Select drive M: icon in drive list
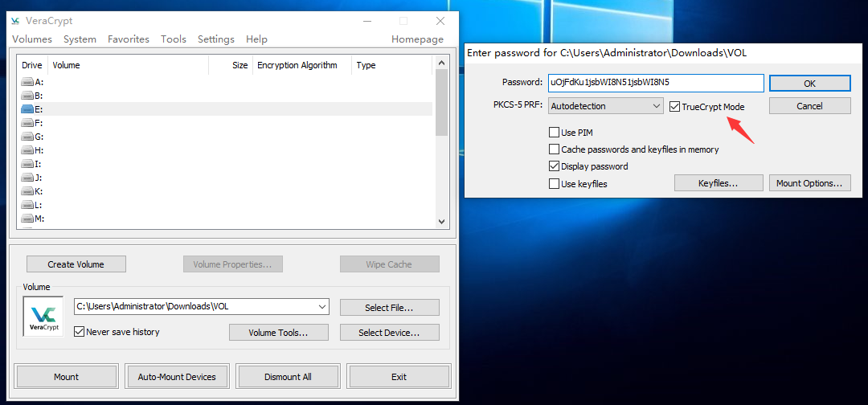 point(27,219)
